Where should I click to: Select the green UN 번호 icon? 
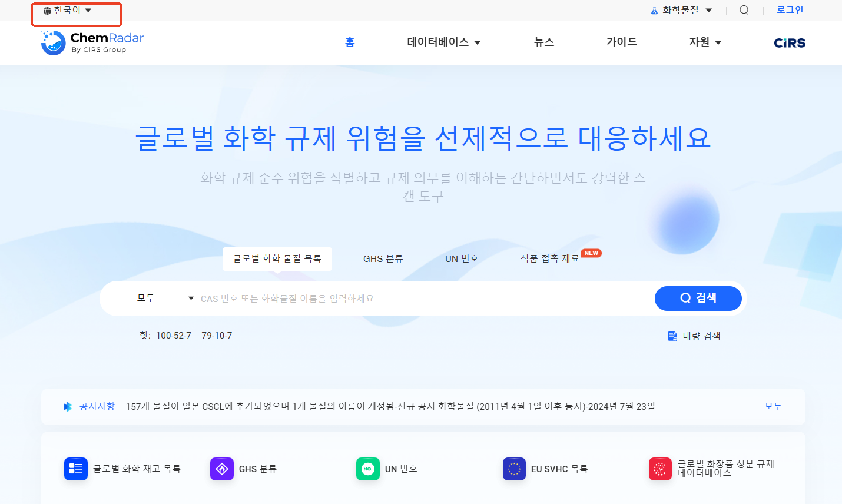pyautogui.click(x=368, y=469)
